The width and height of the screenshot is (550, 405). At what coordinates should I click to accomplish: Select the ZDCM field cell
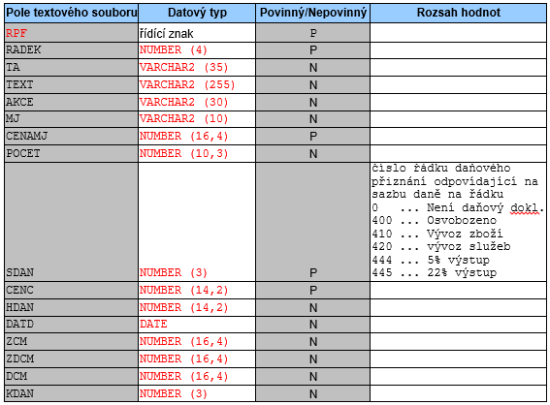(72, 359)
